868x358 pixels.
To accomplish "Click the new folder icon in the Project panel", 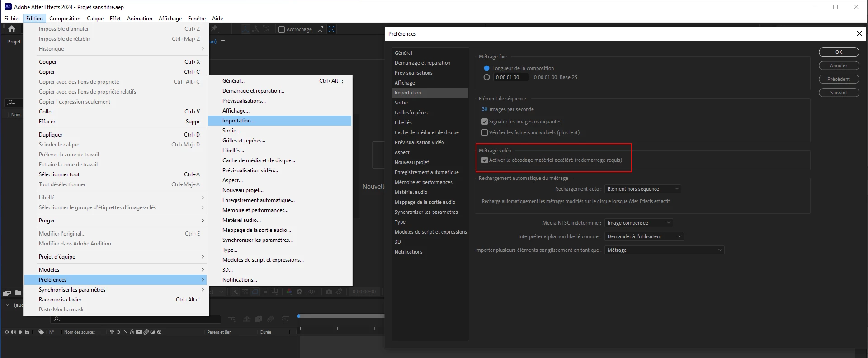I will tap(18, 293).
